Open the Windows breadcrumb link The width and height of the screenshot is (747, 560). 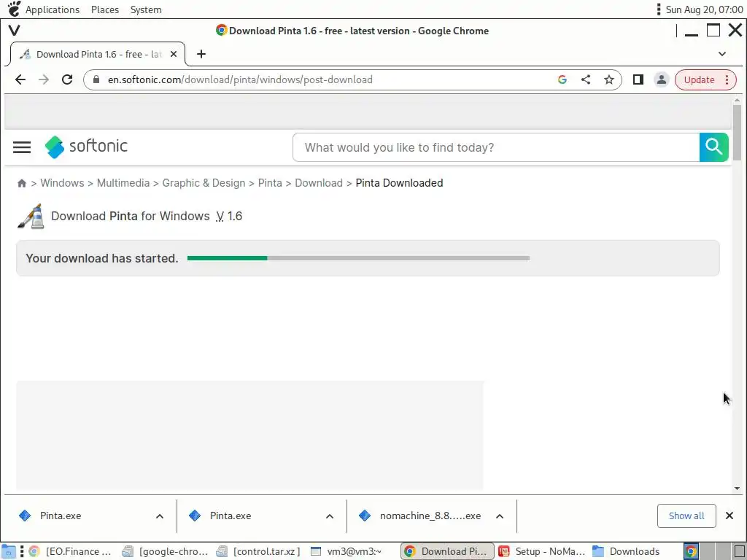point(62,183)
